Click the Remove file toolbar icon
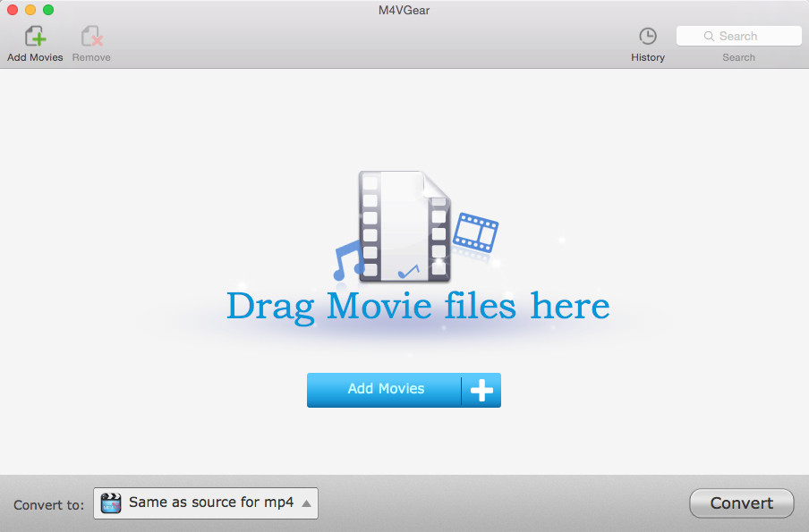 click(x=91, y=36)
